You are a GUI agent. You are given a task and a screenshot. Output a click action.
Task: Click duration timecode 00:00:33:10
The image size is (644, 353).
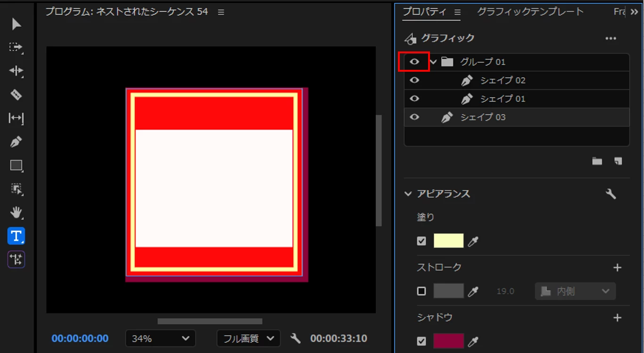339,338
